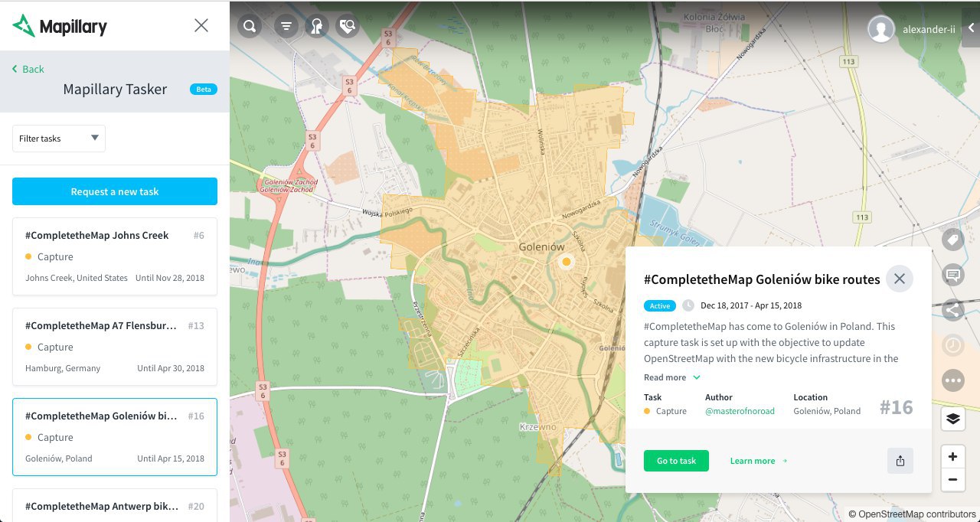Go back from Mapillary Tasker
The image size is (980, 522).
tap(28, 69)
